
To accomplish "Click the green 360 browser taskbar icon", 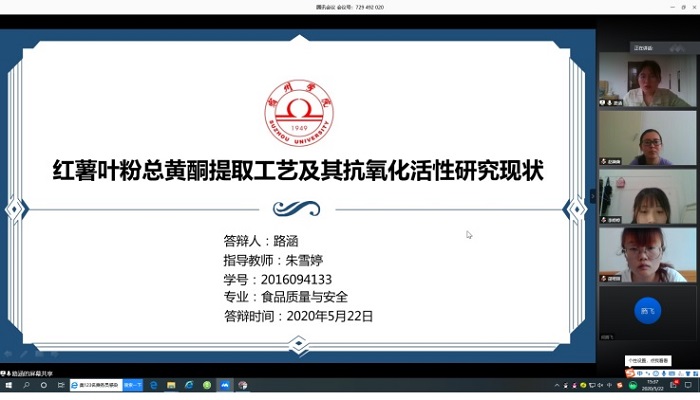I will point(207,385).
